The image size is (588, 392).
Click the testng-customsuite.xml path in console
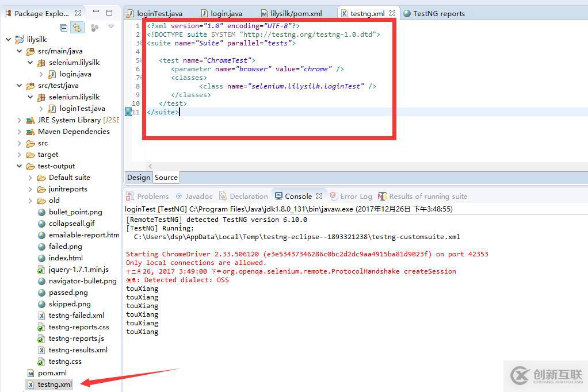click(297, 237)
